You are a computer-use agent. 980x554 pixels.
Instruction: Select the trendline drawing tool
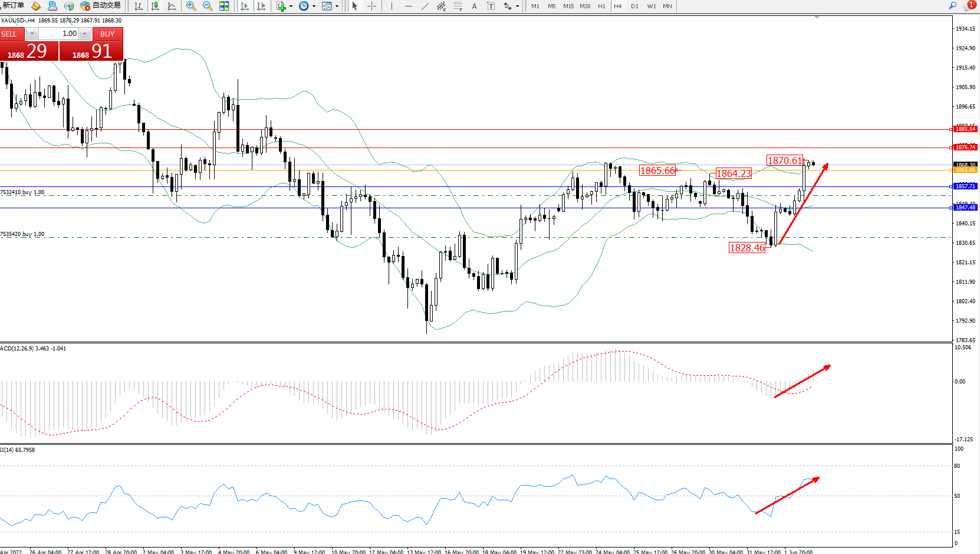click(x=425, y=6)
